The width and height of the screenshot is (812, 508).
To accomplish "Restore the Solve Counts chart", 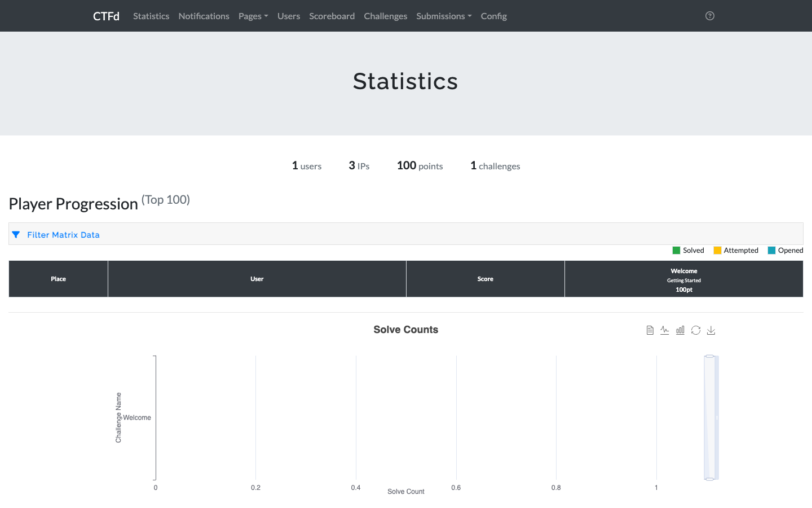I will coord(696,330).
